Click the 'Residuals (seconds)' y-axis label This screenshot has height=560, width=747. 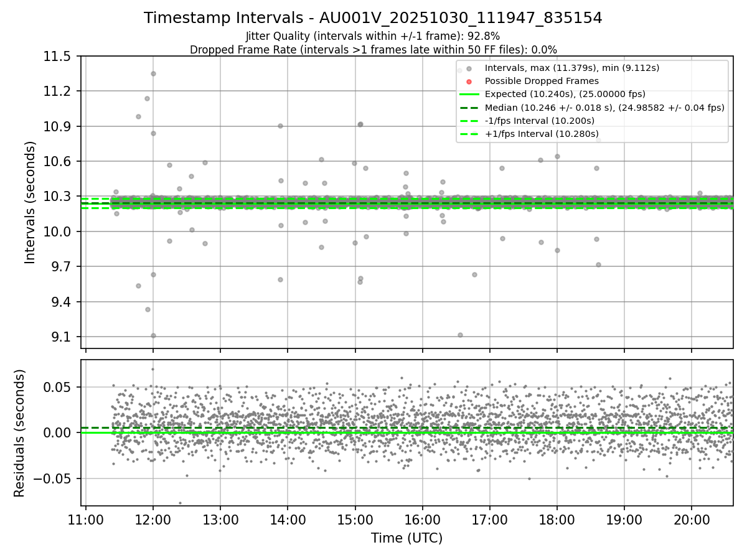[20, 433]
